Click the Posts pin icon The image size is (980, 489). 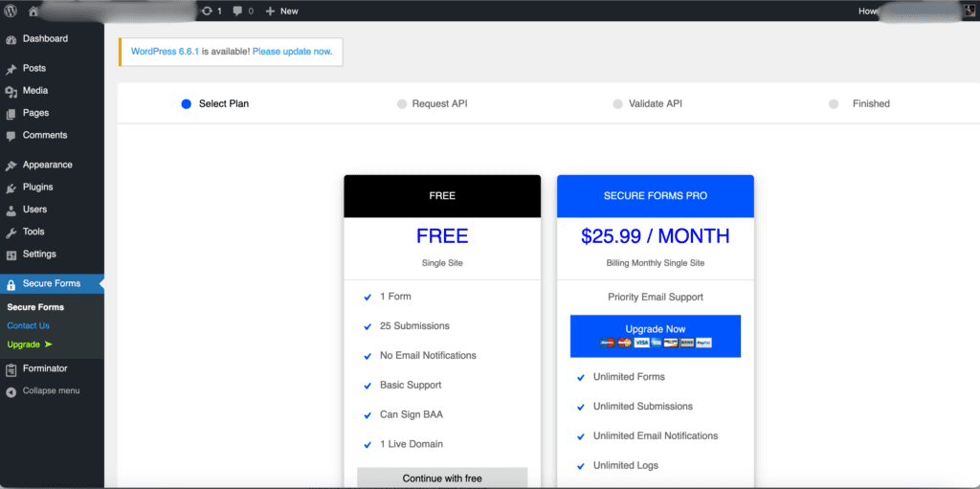click(11, 69)
